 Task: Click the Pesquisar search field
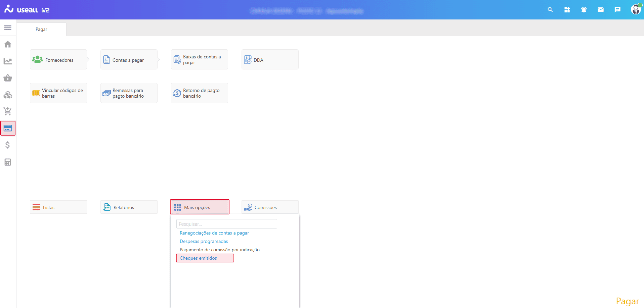(226, 224)
